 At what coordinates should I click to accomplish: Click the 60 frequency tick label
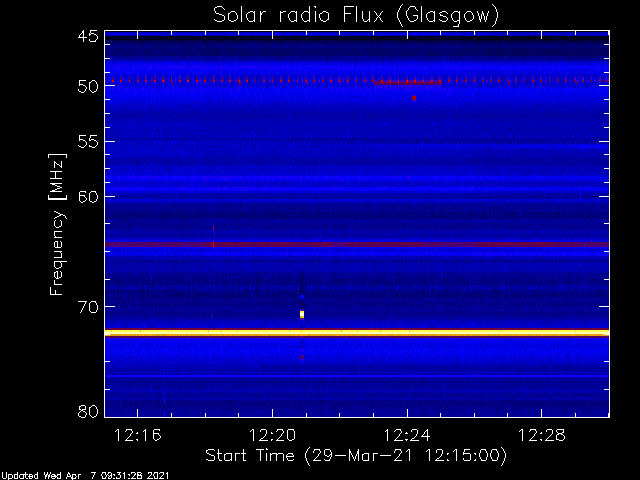88,197
